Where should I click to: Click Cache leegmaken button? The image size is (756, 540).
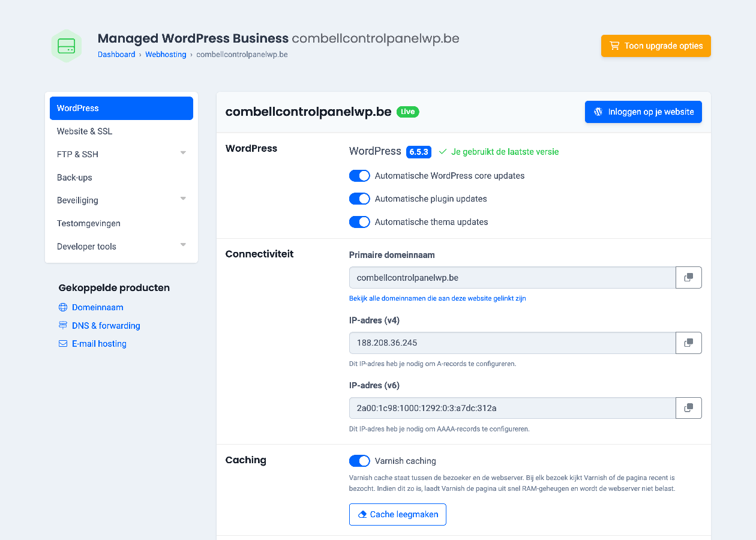tap(398, 515)
